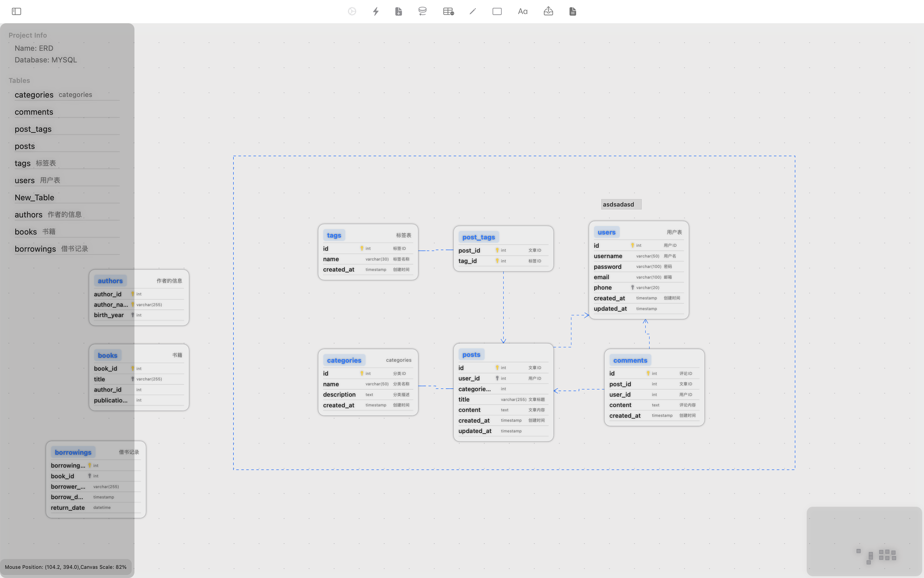Click the post_id field in post_tags table
Viewport: 924px width, 578px height.
coord(503,250)
